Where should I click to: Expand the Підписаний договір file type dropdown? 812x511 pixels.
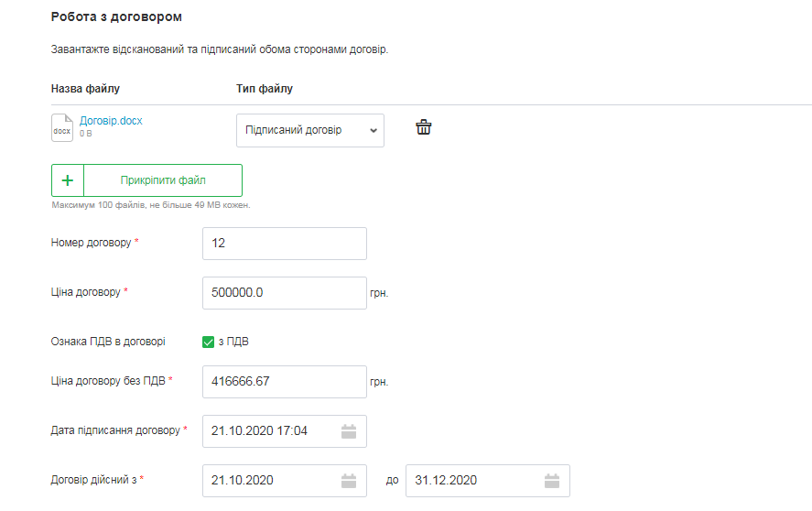click(310, 130)
